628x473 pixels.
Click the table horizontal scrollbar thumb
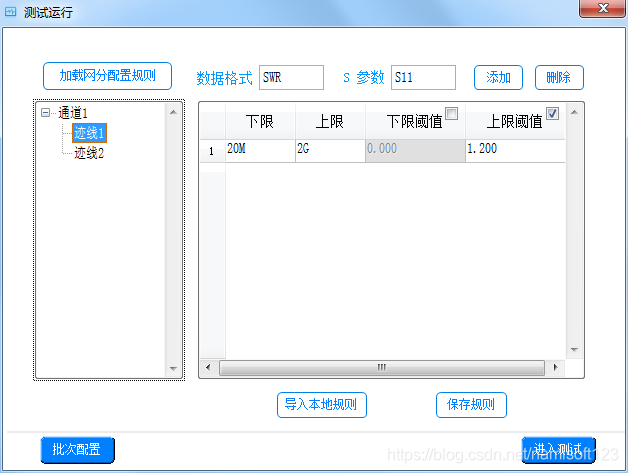[x=382, y=367]
